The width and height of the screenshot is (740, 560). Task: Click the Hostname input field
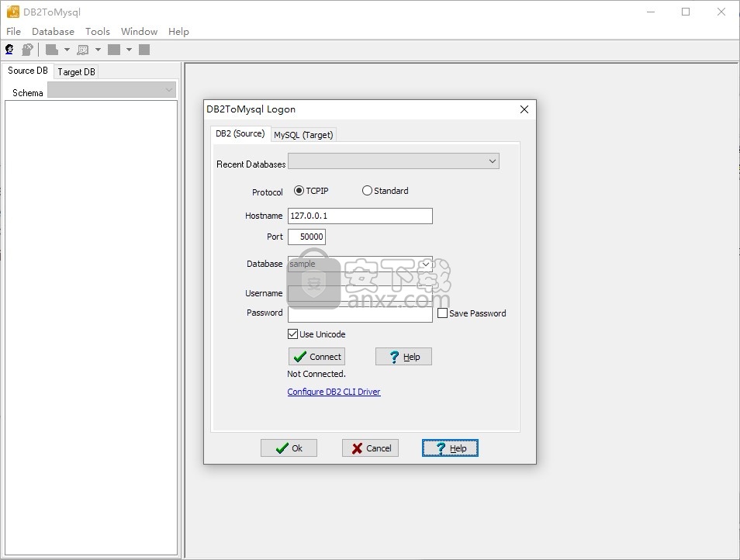pyautogui.click(x=360, y=216)
